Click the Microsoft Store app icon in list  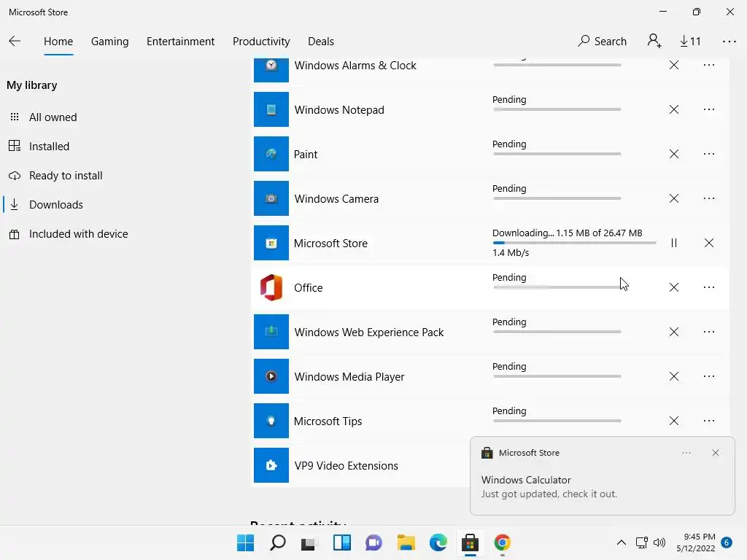(x=271, y=243)
